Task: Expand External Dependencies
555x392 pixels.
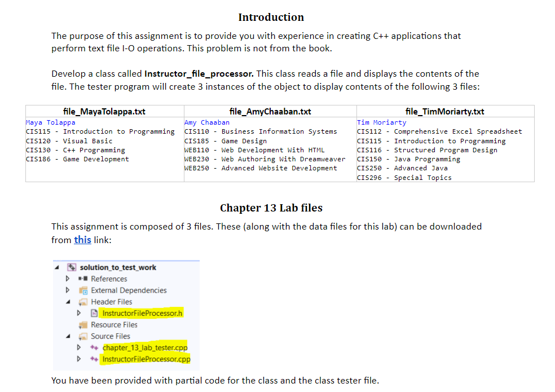Action: tap(68, 290)
